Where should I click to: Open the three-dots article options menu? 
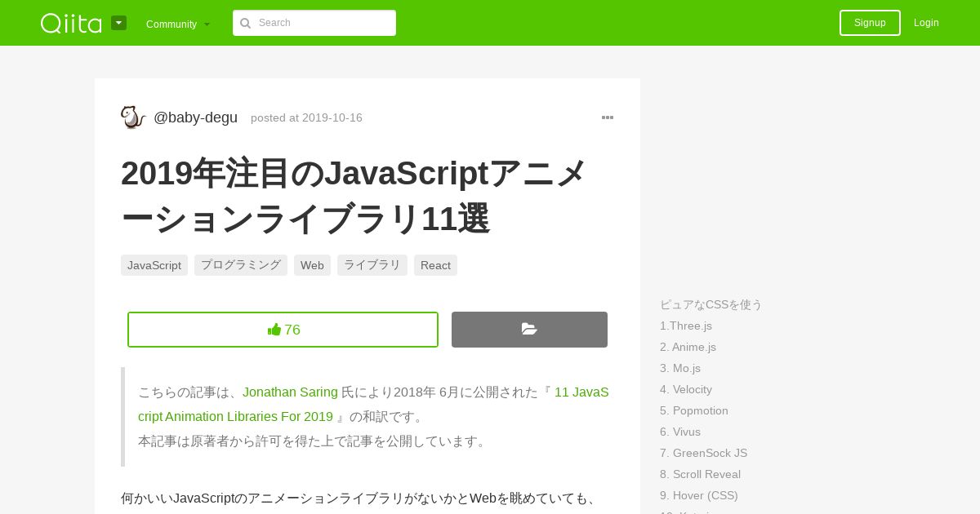point(608,117)
